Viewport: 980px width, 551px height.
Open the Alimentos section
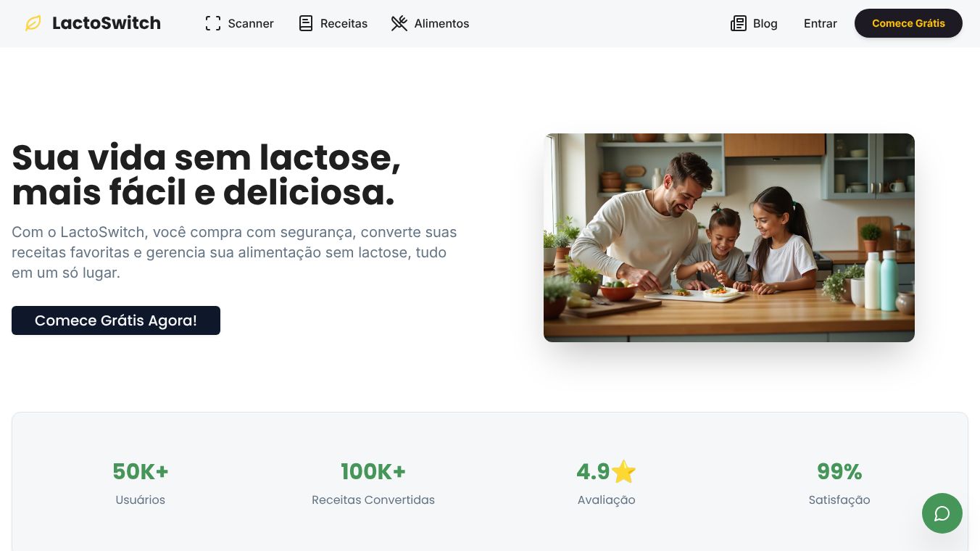pos(431,23)
